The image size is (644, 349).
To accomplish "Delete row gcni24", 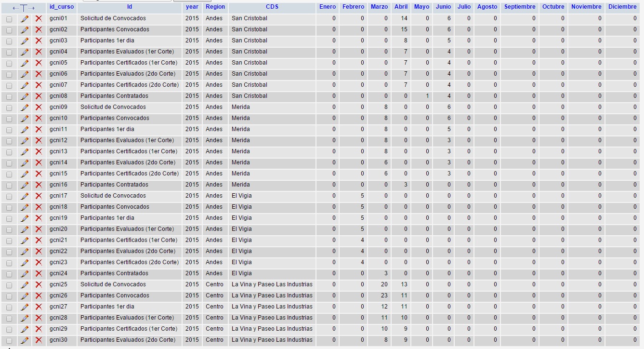I will 39,273.
